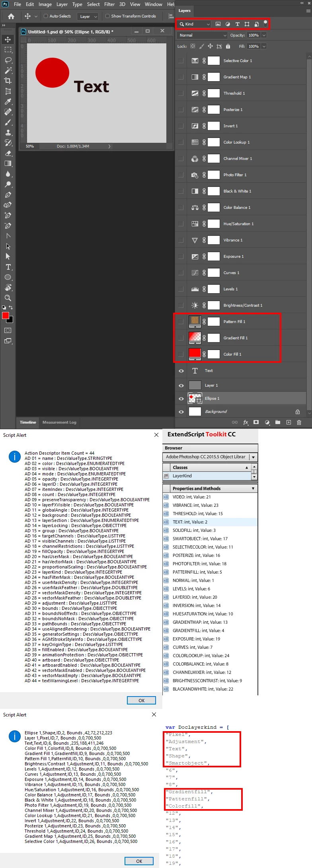
Task: Open Adobe Photoshop Object Library dropdown
Action: [253, 457]
